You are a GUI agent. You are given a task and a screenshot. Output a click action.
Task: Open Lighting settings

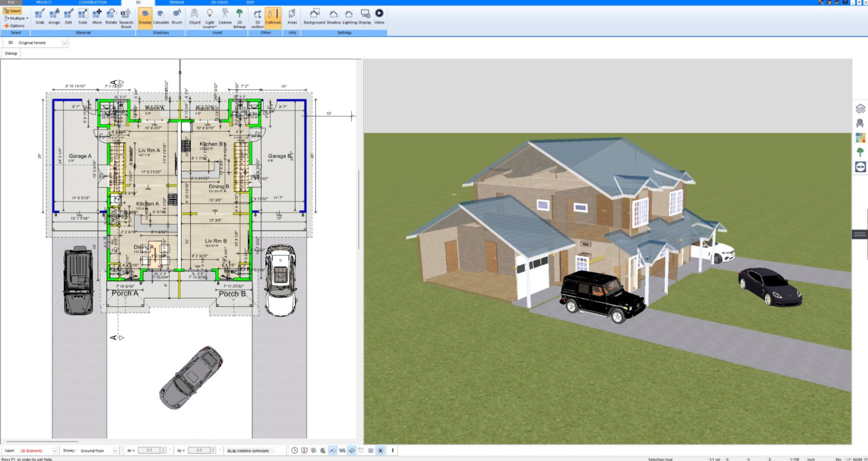[349, 17]
